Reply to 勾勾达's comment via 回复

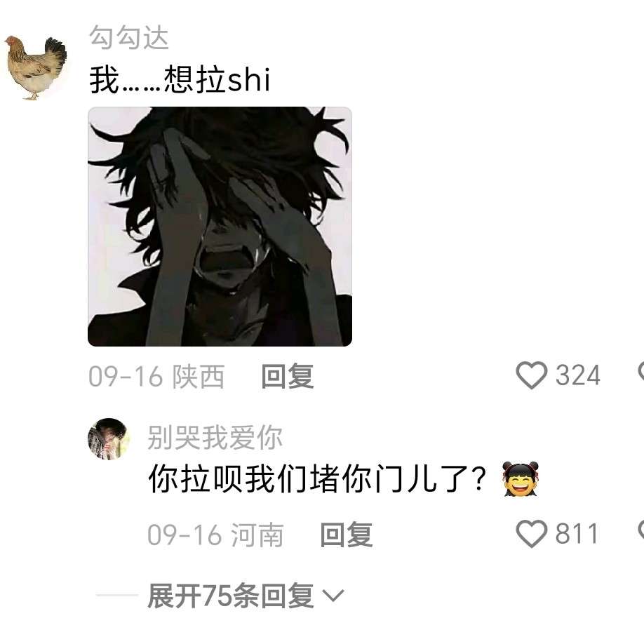(288, 376)
